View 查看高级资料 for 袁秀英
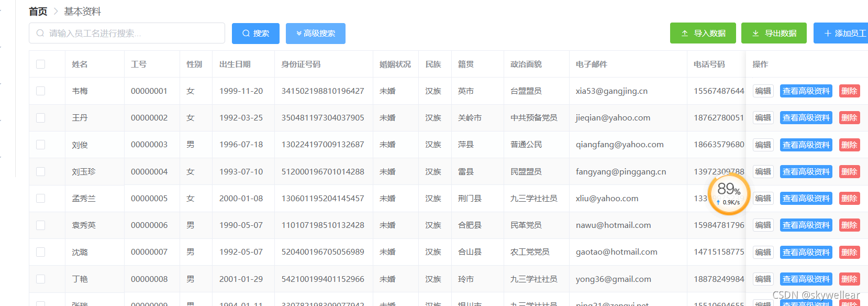Image resolution: width=868 pixels, height=306 pixels. (x=806, y=225)
